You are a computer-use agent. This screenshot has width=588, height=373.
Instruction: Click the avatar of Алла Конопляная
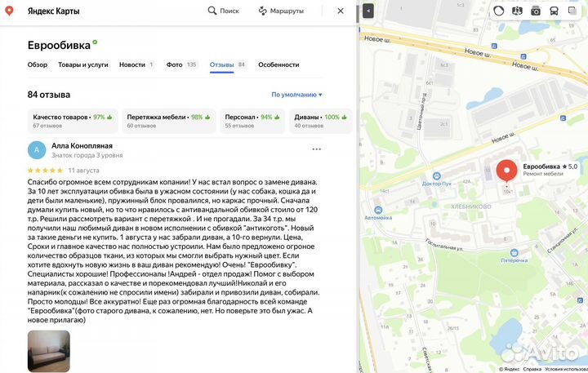(37, 150)
